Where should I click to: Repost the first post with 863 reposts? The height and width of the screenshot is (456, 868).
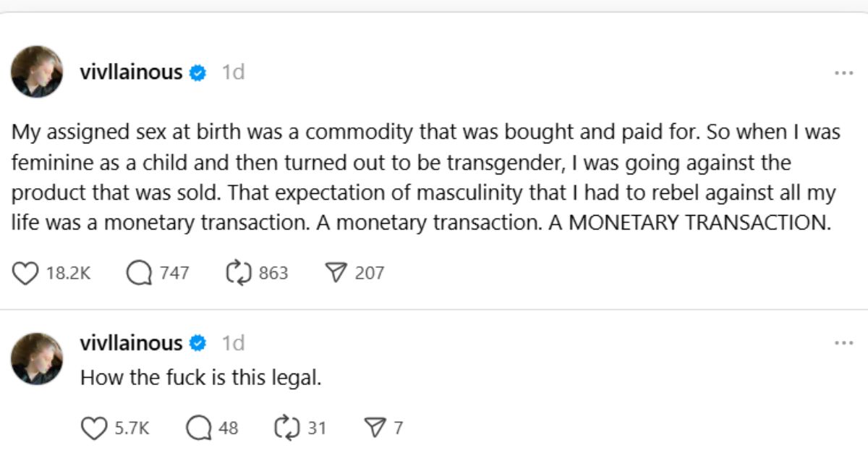239,273
